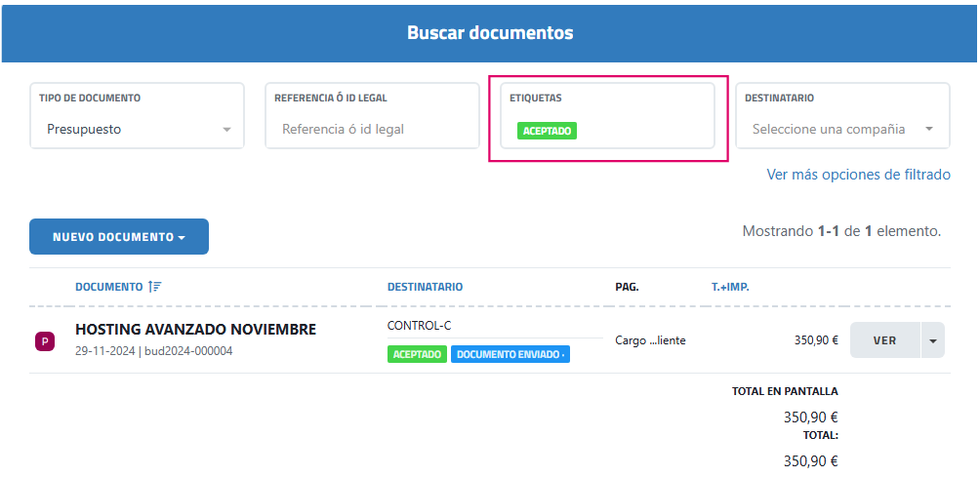Screen dimensions: 980x477
Task: Focus the Referencia ó id legal input
Action: pos(371,130)
